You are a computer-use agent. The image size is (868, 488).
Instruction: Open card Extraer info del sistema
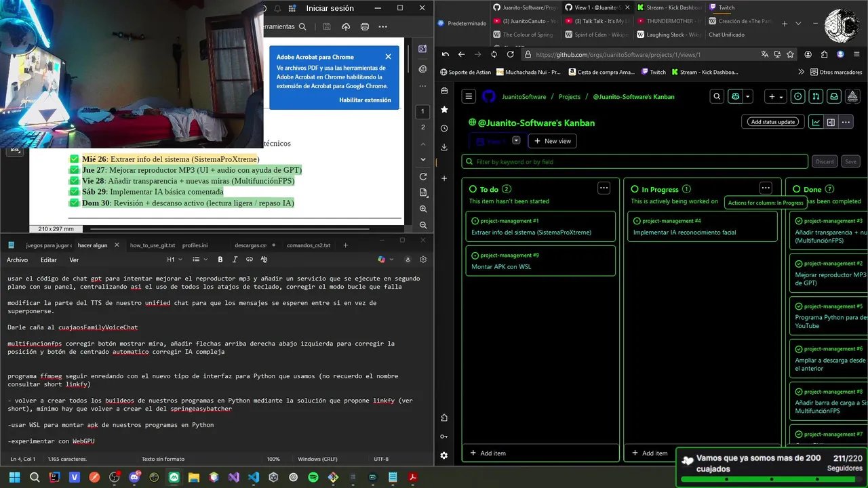pyautogui.click(x=531, y=232)
